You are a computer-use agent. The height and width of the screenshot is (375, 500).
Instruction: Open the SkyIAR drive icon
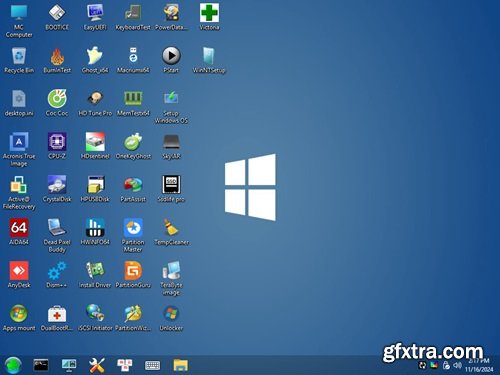pos(171,146)
